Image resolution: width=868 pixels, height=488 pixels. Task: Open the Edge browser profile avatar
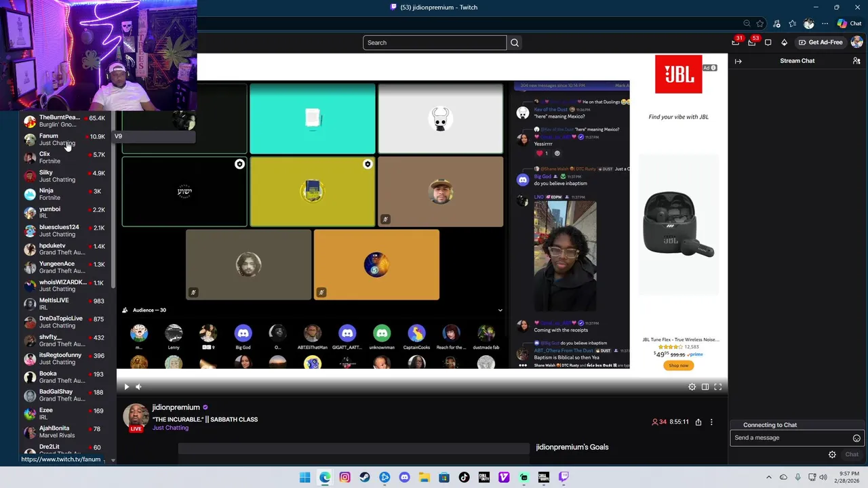[809, 24]
